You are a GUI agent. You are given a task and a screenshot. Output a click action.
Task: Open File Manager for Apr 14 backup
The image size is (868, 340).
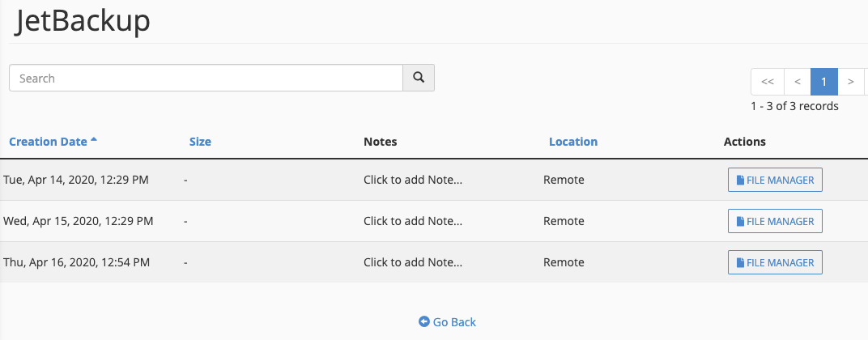(775, 180)
